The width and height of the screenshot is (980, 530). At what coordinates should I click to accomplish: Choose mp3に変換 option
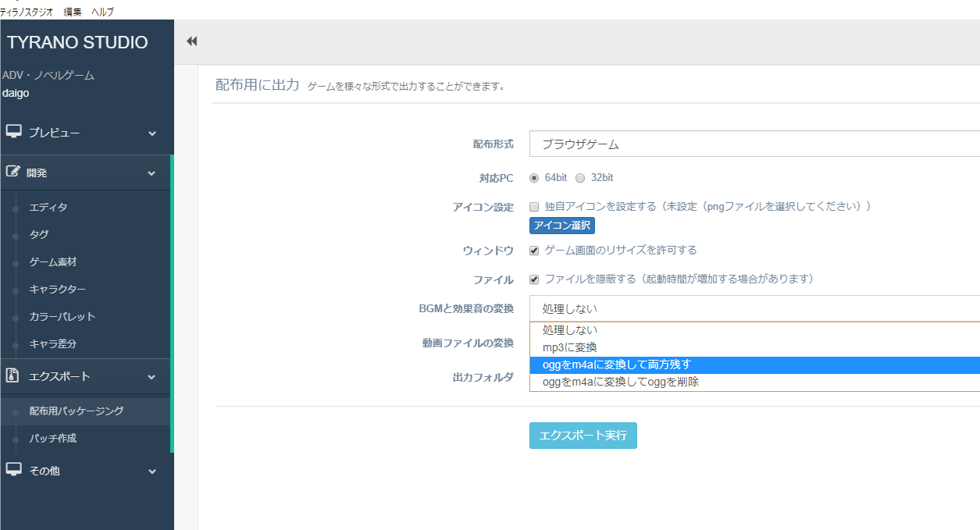(x=754, y=347)
